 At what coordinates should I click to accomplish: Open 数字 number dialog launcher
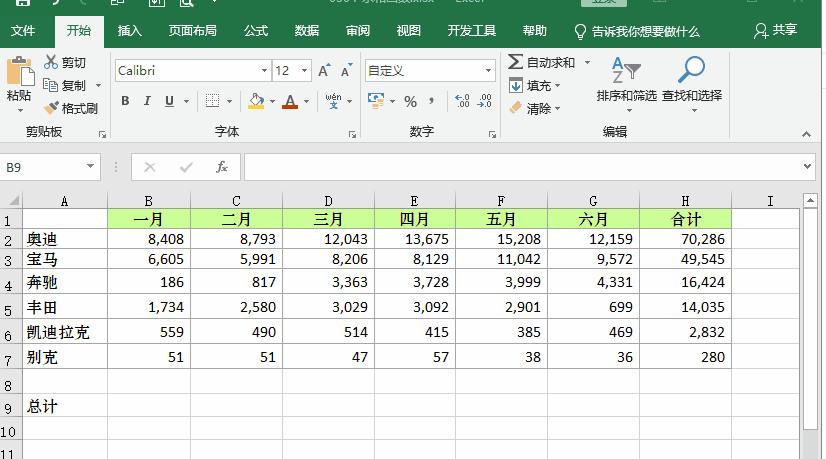tap(493, 135)
